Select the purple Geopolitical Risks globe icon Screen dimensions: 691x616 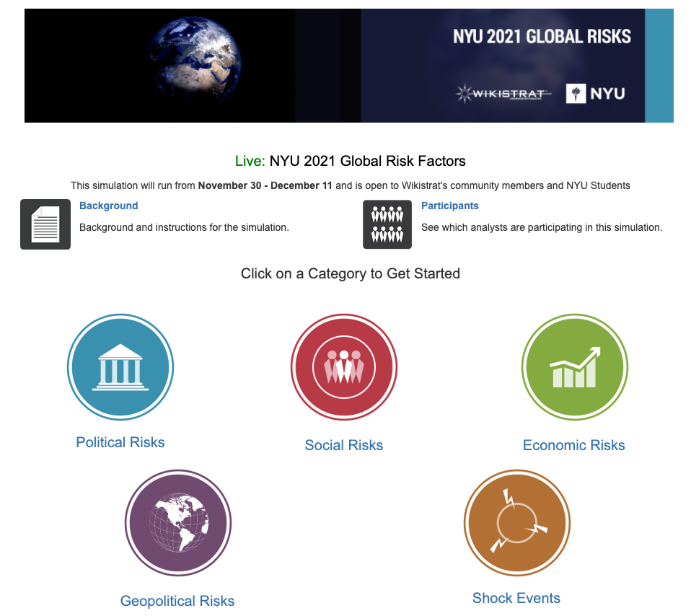(x=178, y=522)
